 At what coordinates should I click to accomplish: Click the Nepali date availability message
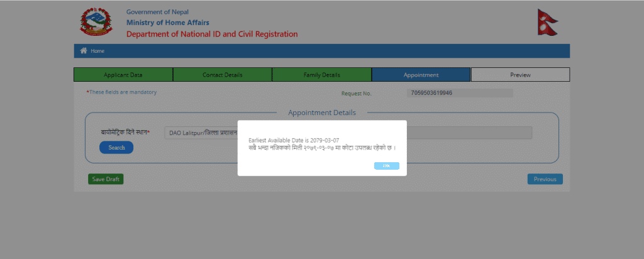click(323, 147)
